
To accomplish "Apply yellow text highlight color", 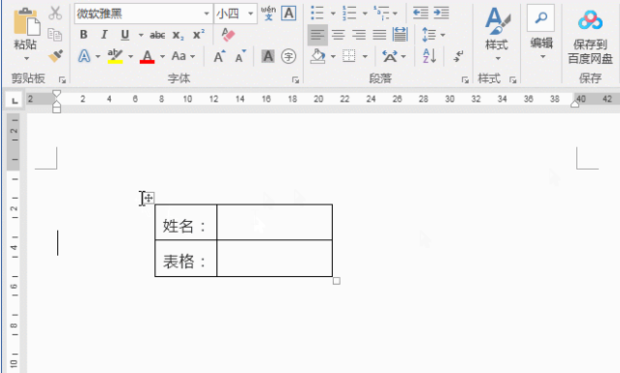I will point(115,56).
